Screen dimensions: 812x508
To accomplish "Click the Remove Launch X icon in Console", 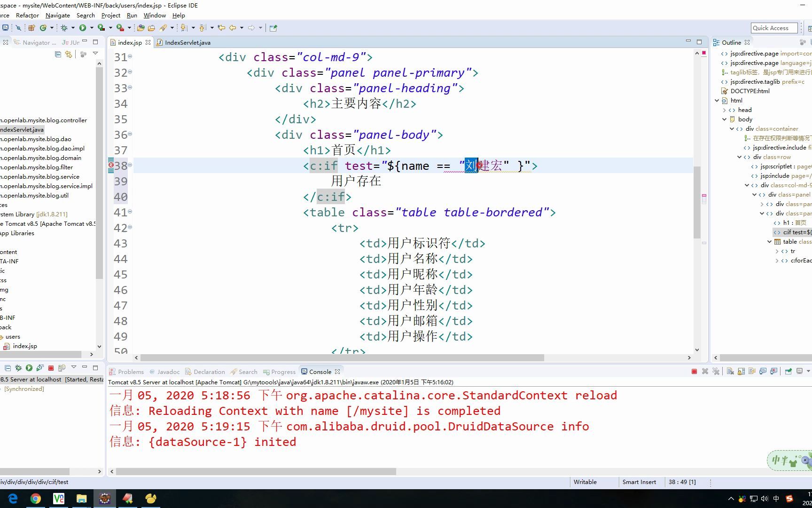I will 705,372.
